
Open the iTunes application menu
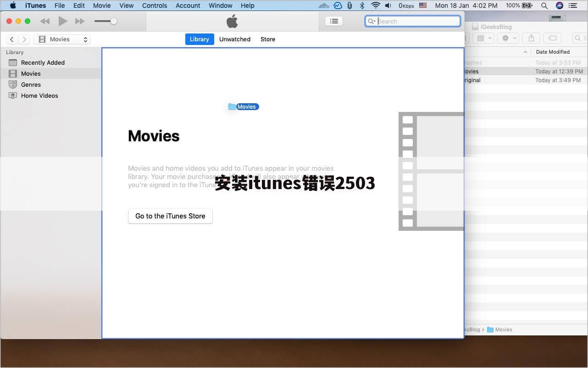click(35, 6)
